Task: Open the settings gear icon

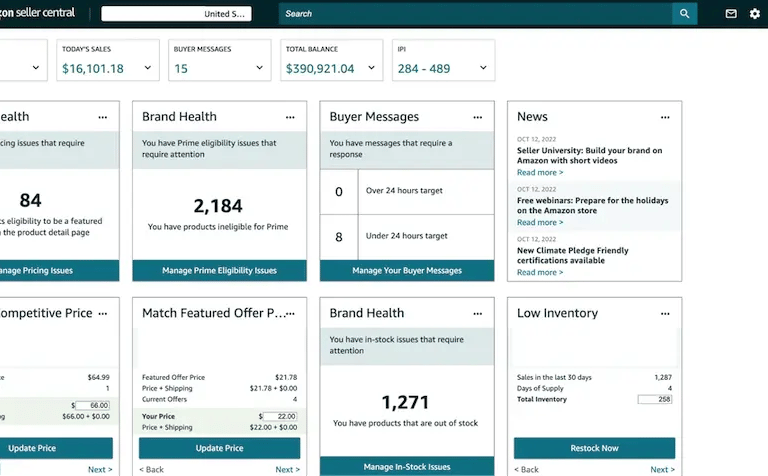Action: tap(755, 14)
